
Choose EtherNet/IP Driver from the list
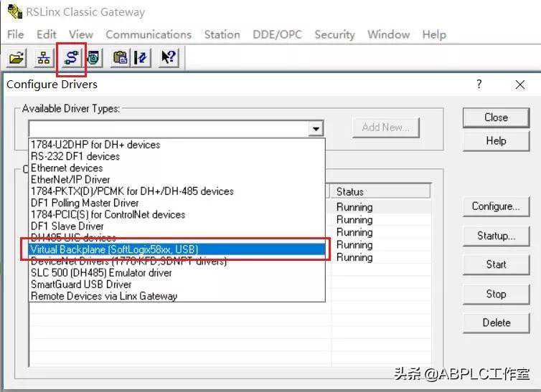70,180
